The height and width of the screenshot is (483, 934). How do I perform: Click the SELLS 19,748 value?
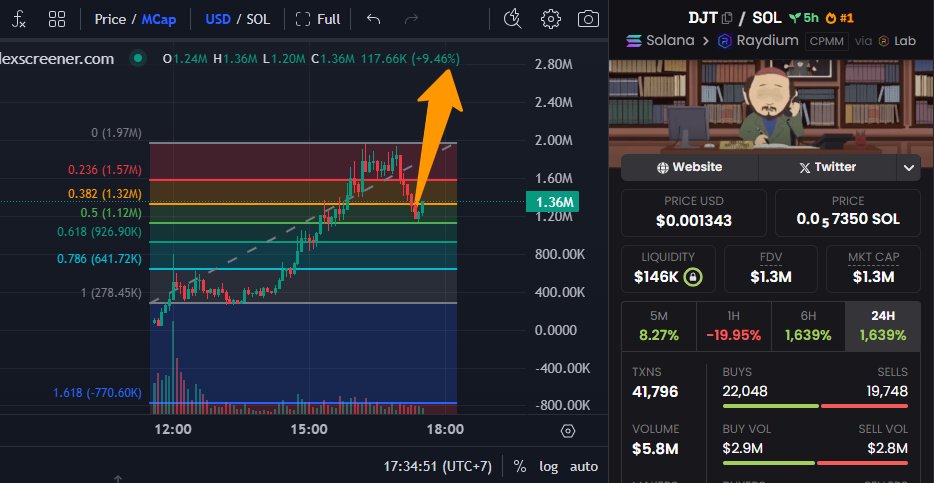coord(886,391)
